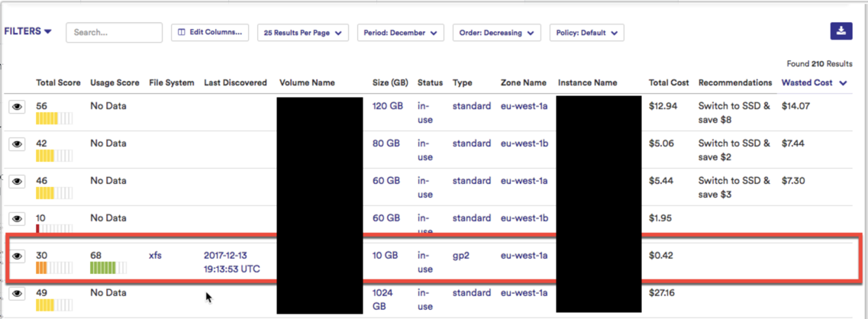Sort by the Usage Score column header
This screenshot has width=868, height=319.
(x=115, y=82)
